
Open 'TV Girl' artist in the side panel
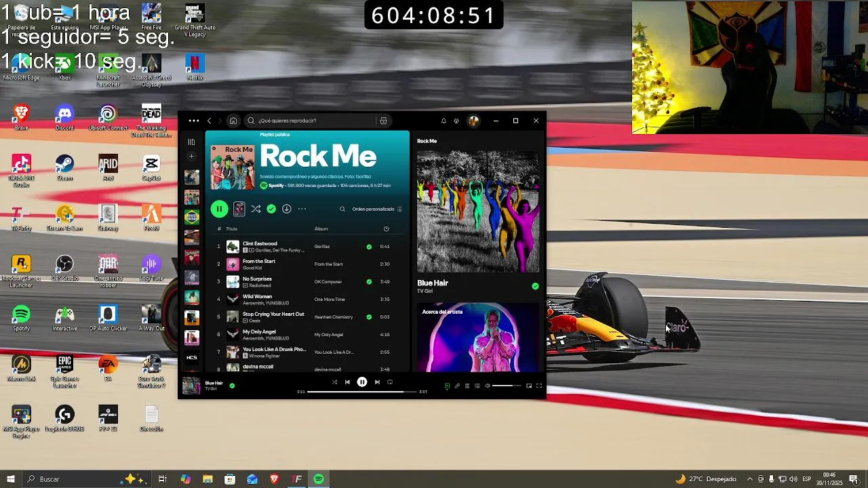[425, 291]
